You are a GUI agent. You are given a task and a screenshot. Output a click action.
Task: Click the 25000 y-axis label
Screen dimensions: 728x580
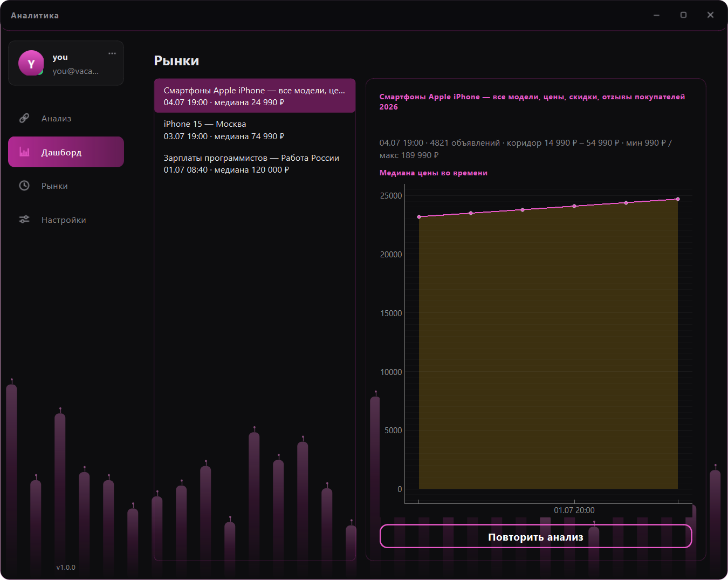click(x=391, y=195)
